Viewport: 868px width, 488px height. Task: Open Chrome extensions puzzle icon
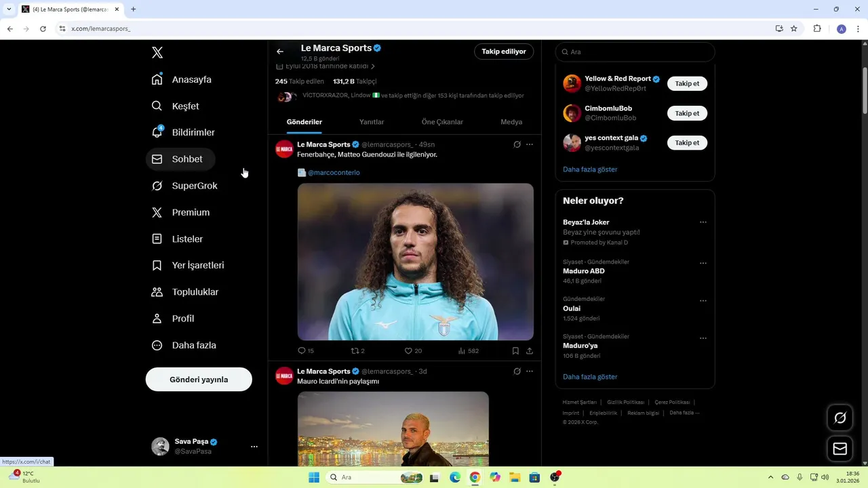pyautogui.click(x=817, y=28)
